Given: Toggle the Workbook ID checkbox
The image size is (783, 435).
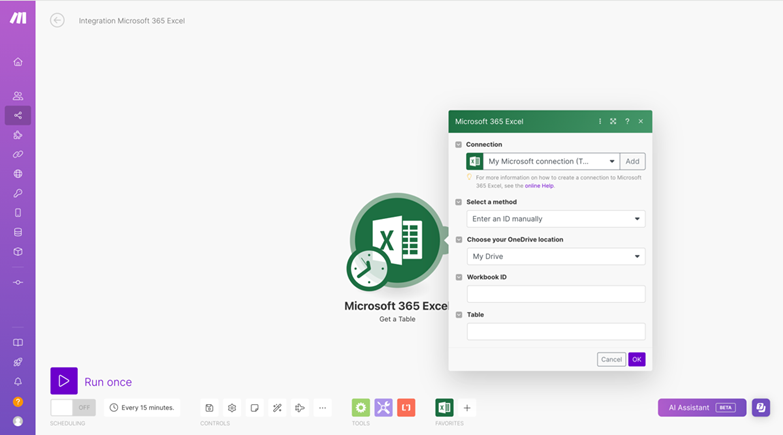Looking at the screenshot, I should click(459, 277).
